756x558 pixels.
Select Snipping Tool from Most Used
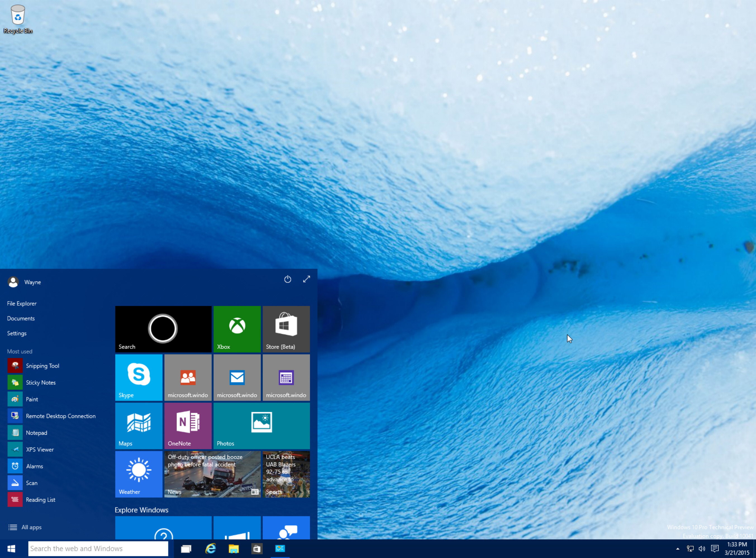click(x=42, y=365)
